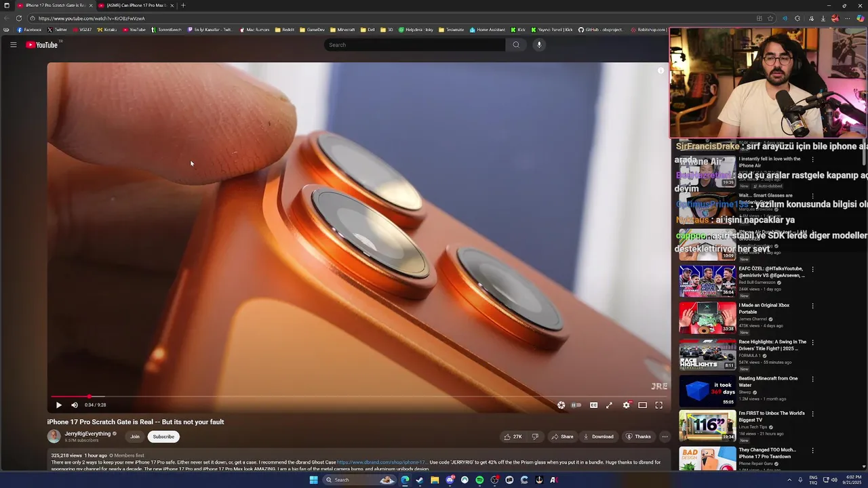Image resolution: width=868 pixels, height=488 pixels.
Task: Enter full screen mode
Action: [x=658, y=405]
